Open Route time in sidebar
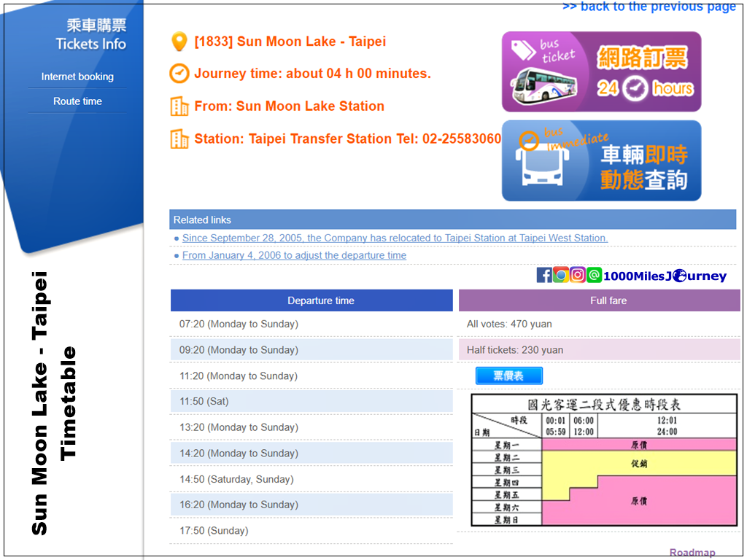 [x=77, y=101]
